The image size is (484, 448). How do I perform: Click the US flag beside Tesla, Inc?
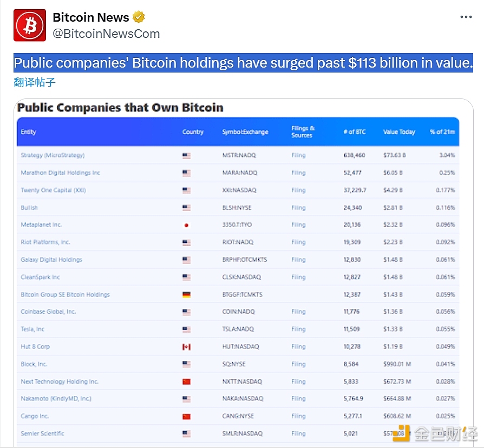tap(186, 330)
